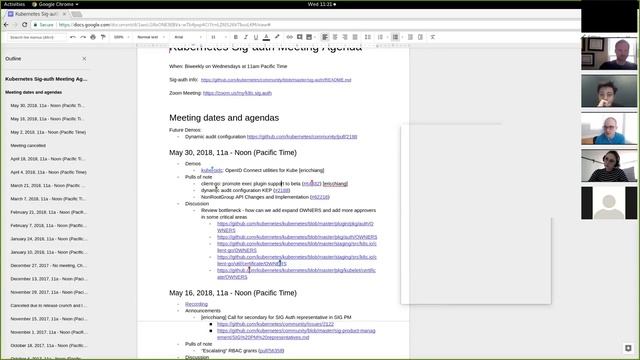Open the Google Chrome app menu

(x=55, y=4)
